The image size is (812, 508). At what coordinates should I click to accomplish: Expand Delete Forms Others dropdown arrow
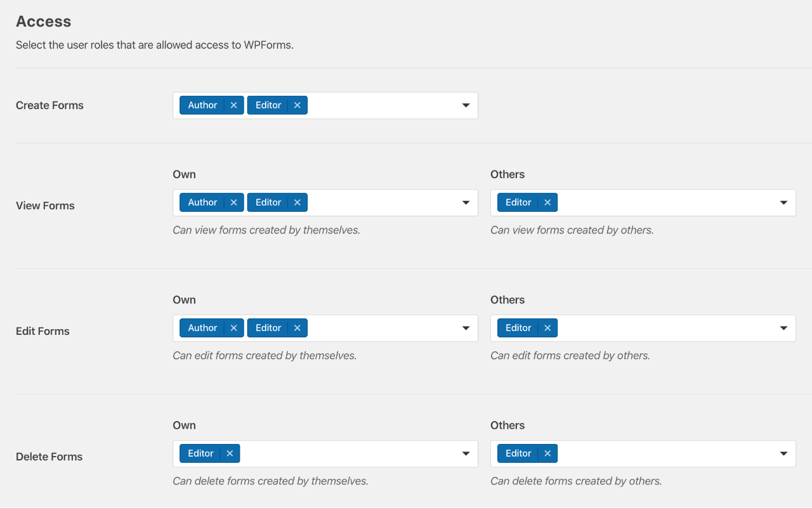click(783, 454)
